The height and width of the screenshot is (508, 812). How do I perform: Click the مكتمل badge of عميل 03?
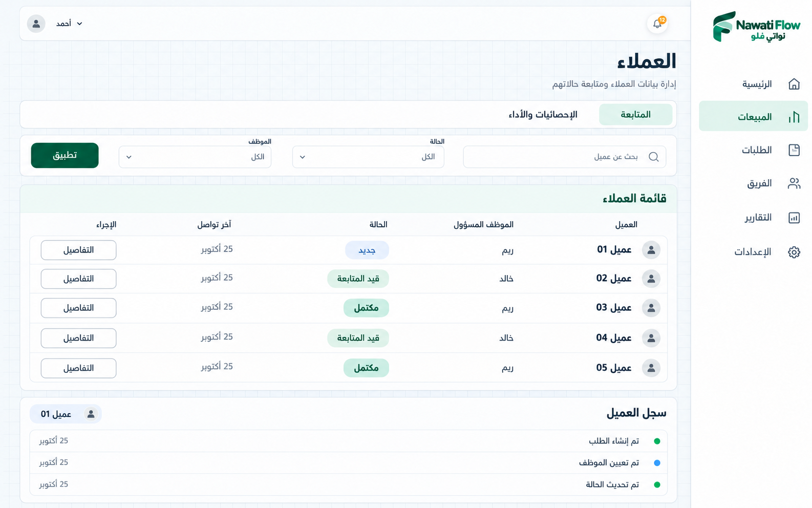(366, 308)
